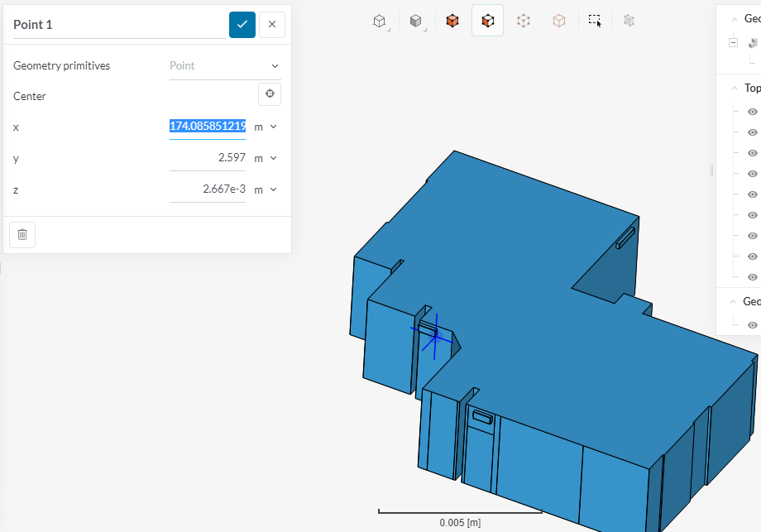This screenshot has width=761, height=532.
Task: Select the dotted lattice vertex selection mode
Action: coord(523,20)
